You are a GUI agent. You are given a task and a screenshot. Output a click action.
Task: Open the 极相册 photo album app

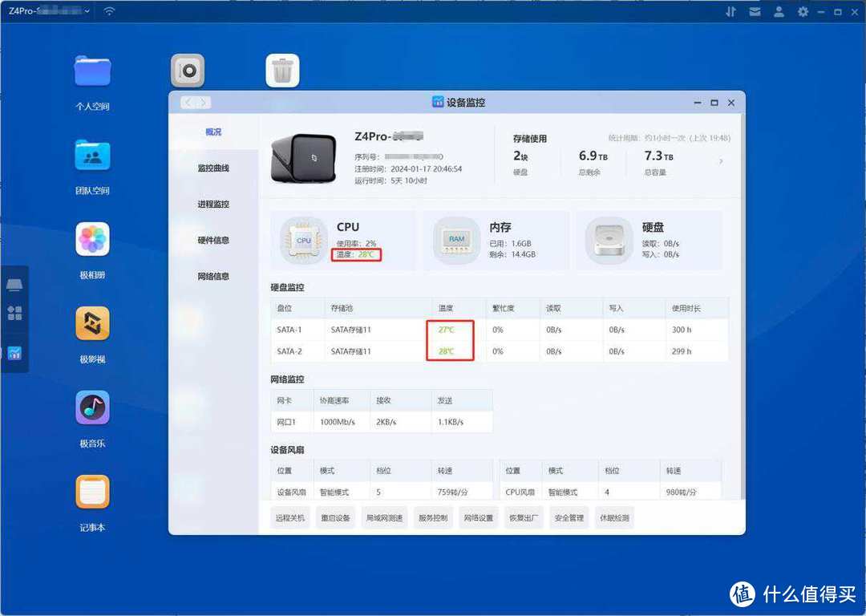tap(92, 240)
